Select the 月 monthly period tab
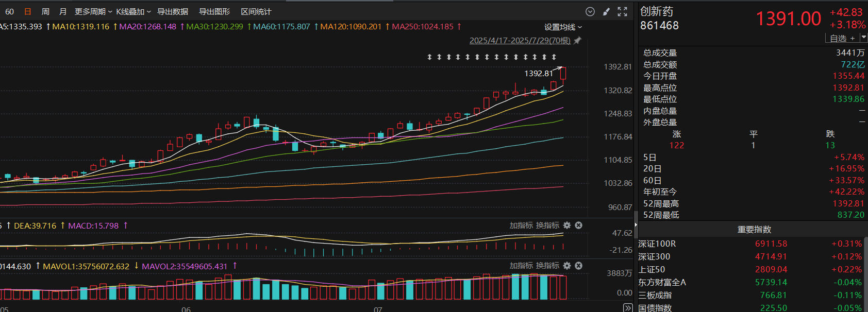The width and height of the screenshot is (868, 312). click(63, 11)
